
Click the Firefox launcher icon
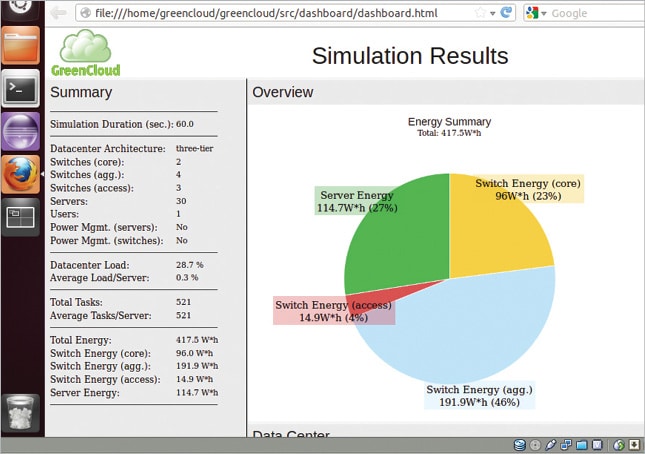pyautogui.click(x=21, y=174)
